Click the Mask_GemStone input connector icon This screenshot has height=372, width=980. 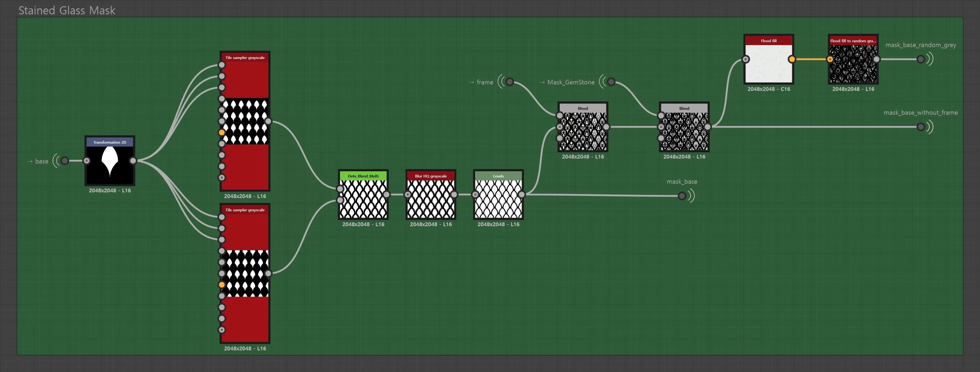[x=611, y=82]
